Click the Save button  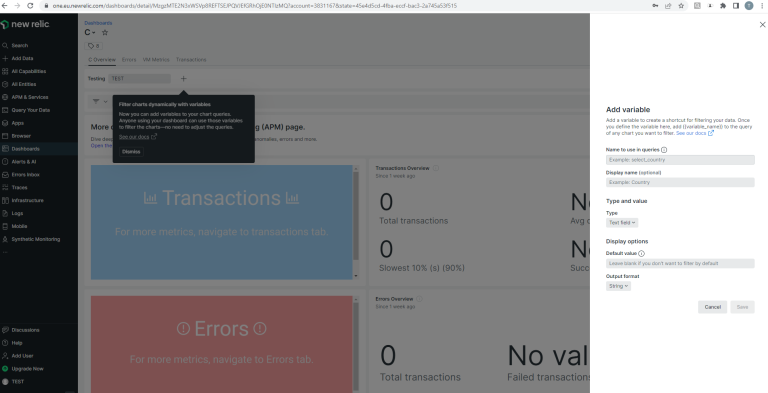743,307
